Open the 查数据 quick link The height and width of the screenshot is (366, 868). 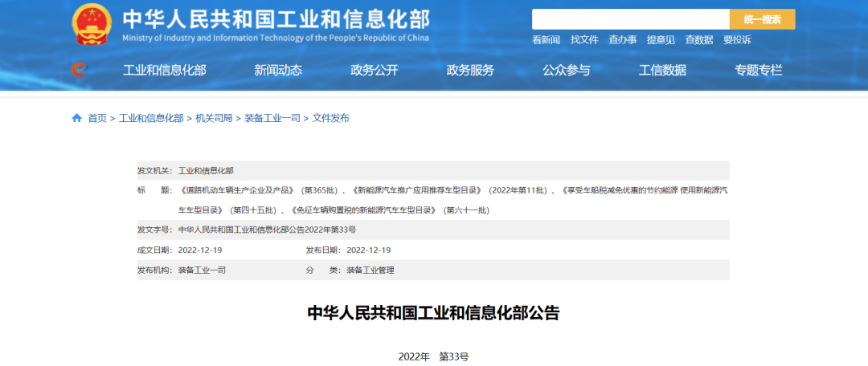(699, 39)
